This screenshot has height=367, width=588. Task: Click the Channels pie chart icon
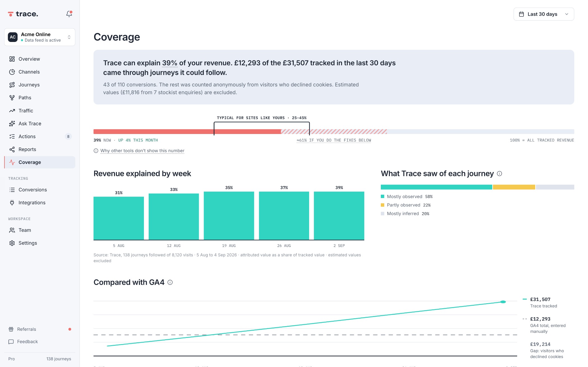pos(12,72)
